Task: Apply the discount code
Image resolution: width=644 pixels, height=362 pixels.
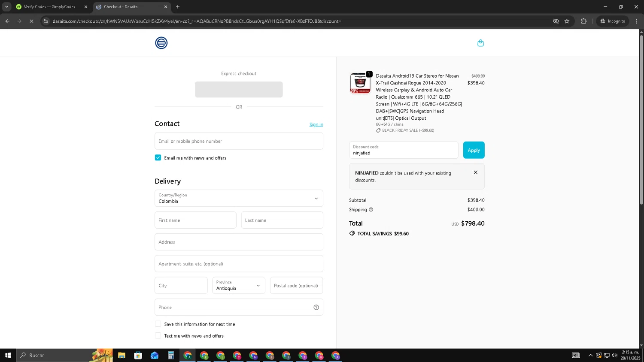Action: pos(474,150)
